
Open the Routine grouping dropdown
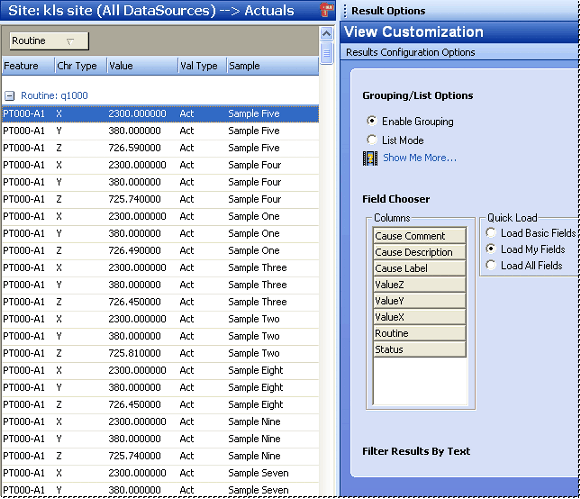pyautogui.click(x=49, y=41)
